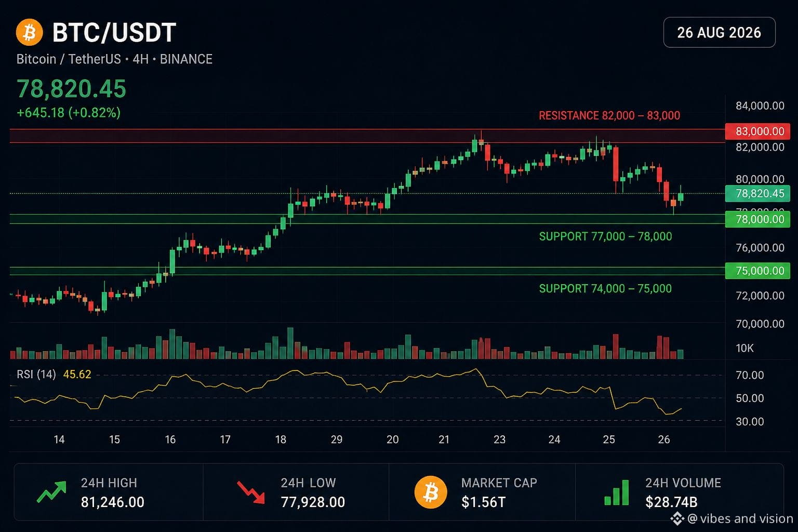This screenshot has width=798, height=532.
Task: Jump to date 26 on time axis
Action: (x=664, y=440)
